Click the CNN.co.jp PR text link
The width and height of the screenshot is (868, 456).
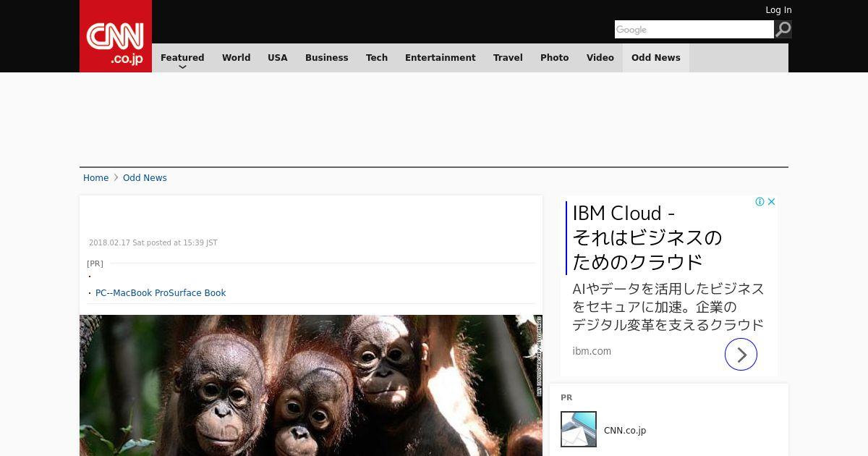(625, 431)
